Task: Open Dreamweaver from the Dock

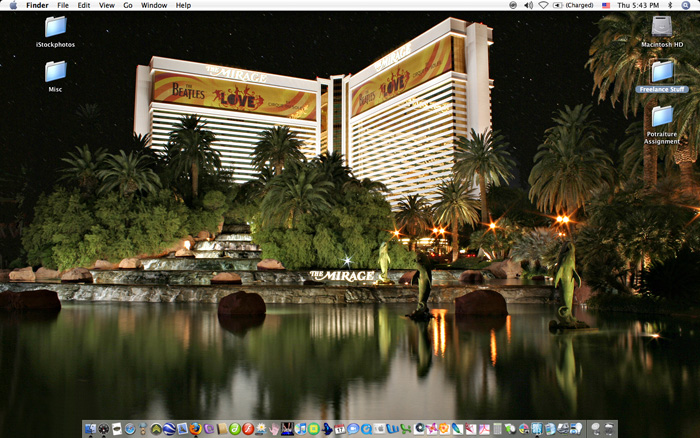Action: (x=235, y=429)
